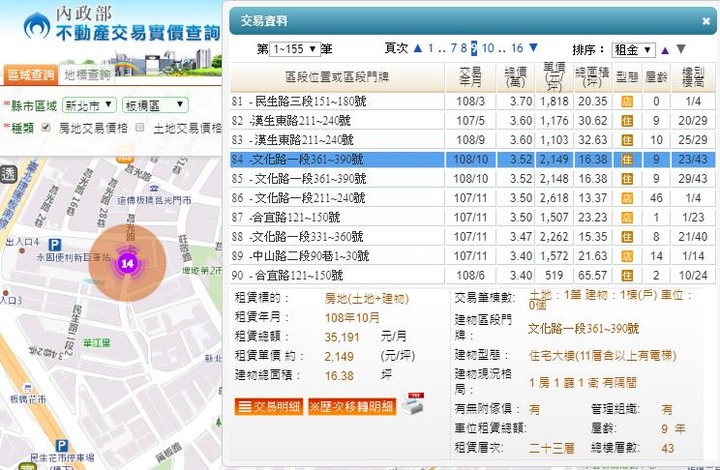Image resolution: width=720 pixels, height=470 pixels.
Task: Select row 83 漢生東路211~240號
Action: coord(472,140)
